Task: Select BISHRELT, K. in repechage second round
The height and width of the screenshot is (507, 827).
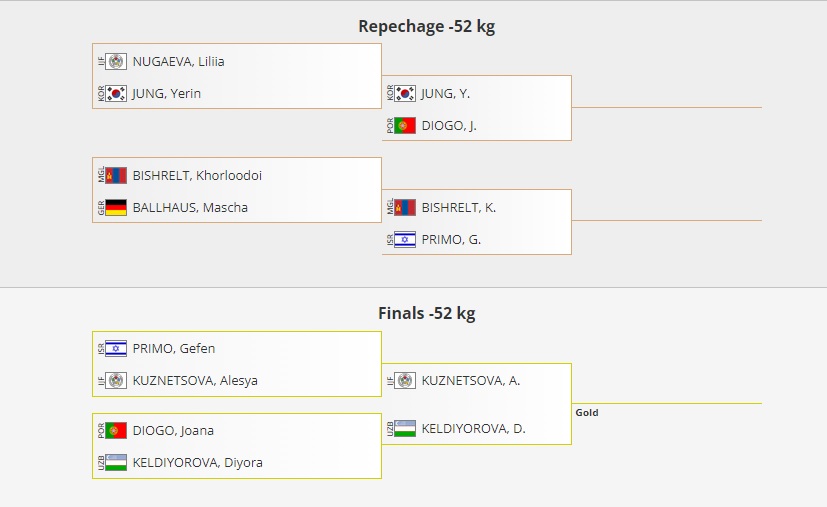Action: [x=458, y=208]
